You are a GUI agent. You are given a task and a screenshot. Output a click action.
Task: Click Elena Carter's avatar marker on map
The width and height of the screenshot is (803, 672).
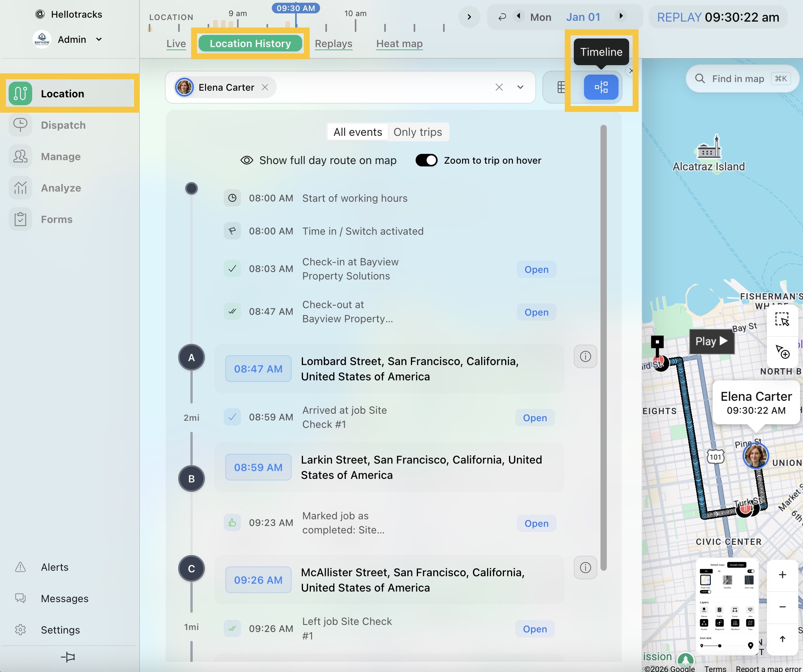[x=756, y=456]
